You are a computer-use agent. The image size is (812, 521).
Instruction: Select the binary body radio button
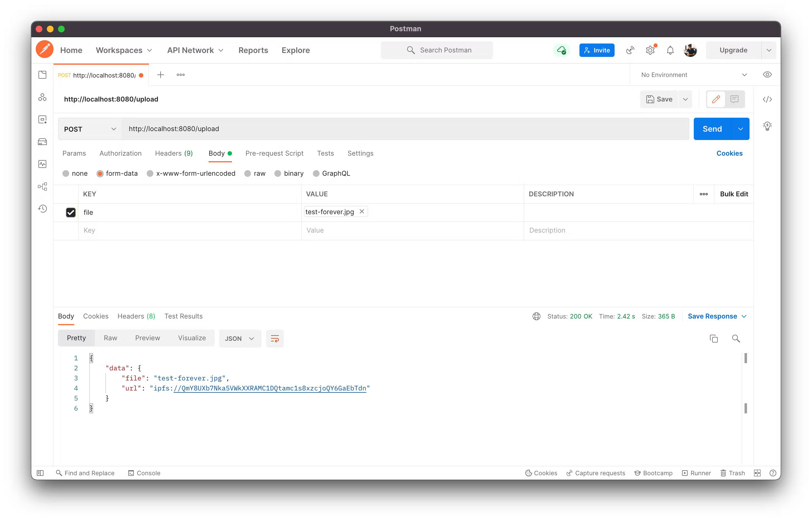[x=278, y=173]
